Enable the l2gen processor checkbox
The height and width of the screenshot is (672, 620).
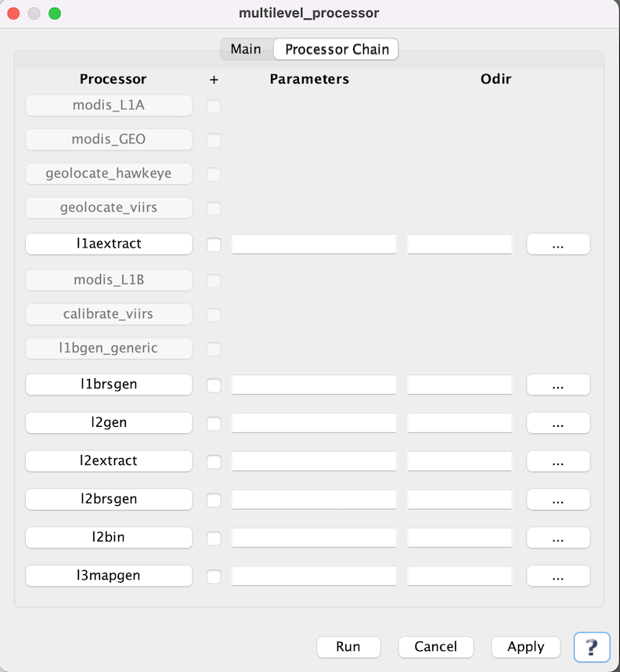click(214, 423)
